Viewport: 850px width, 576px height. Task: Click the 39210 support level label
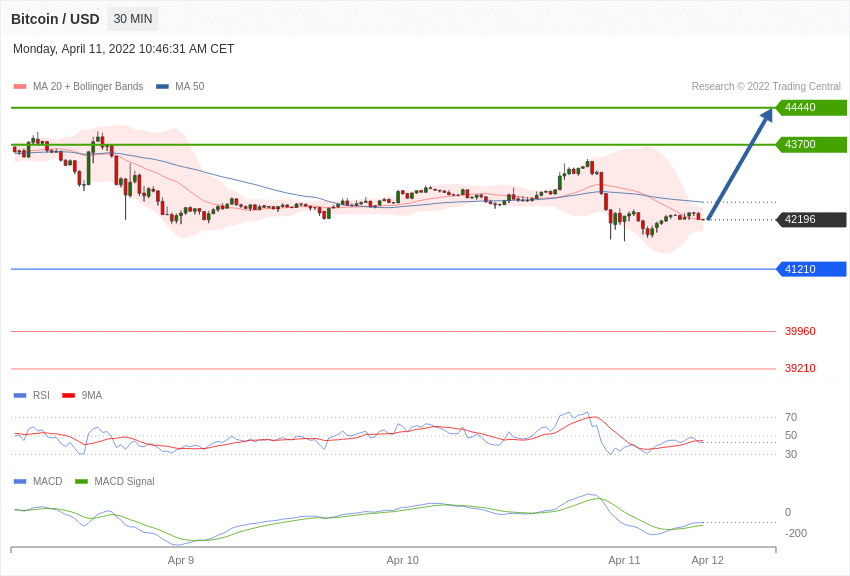[800, 368]
